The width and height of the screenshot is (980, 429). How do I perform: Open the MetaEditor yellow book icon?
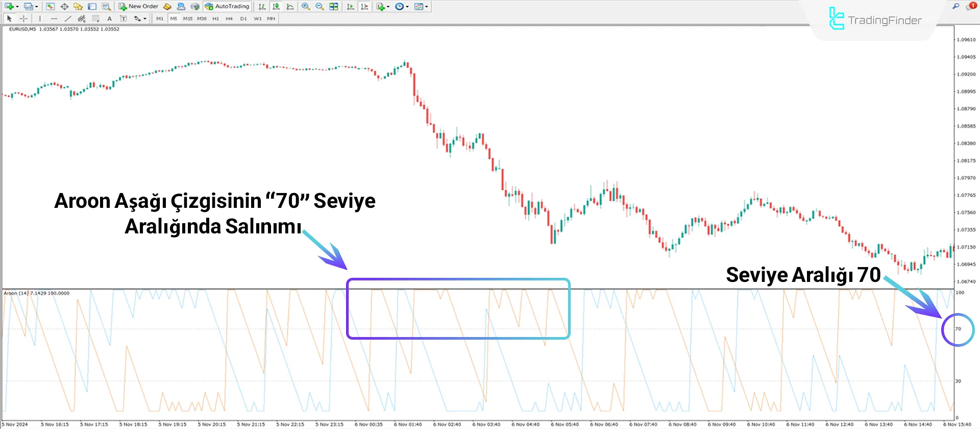click(167, 6)
